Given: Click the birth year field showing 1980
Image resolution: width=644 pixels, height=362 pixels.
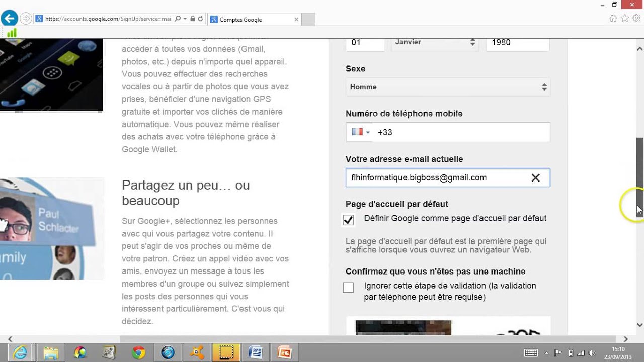Looking at the screenshot, I should (x=517, y=43).
